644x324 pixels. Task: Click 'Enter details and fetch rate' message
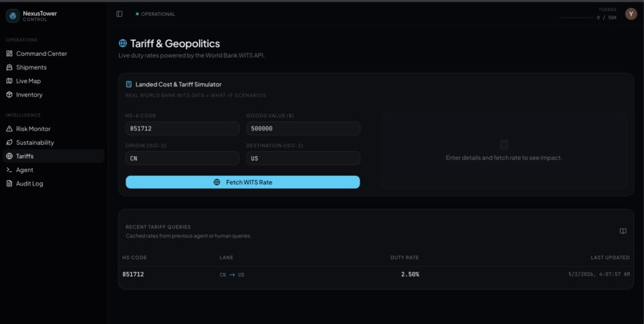point(504,158)
